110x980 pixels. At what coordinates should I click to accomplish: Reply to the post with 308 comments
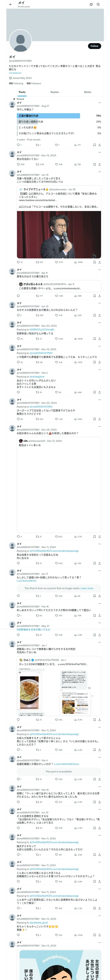18,164
